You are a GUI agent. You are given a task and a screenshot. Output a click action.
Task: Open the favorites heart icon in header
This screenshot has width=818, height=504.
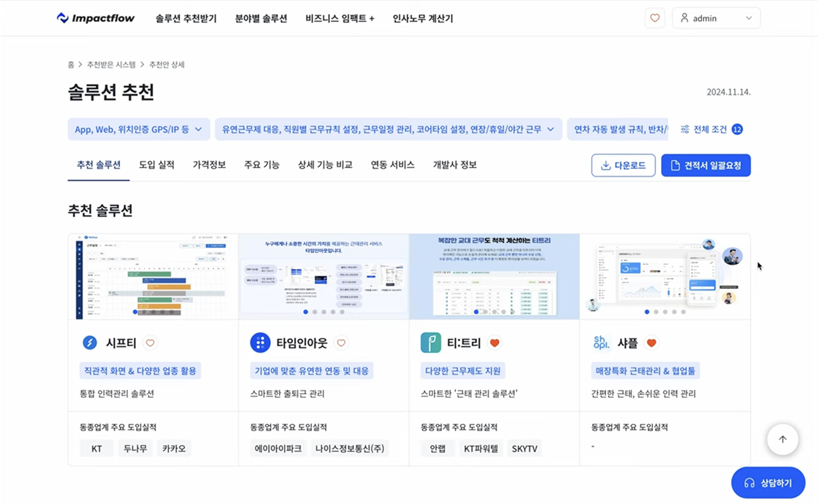655,18
